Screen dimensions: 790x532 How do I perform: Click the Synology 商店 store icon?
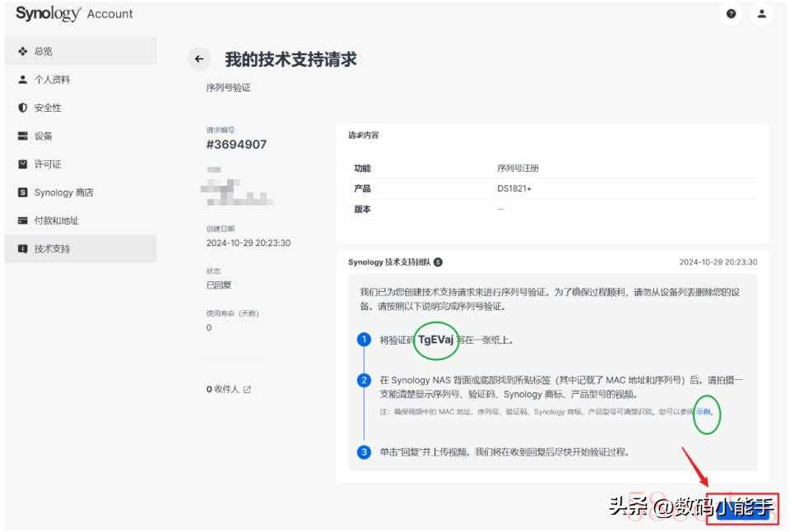click(x=23, y=192)
